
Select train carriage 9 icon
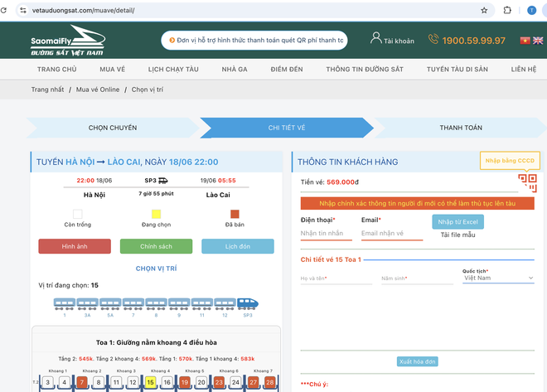point(179,304)
